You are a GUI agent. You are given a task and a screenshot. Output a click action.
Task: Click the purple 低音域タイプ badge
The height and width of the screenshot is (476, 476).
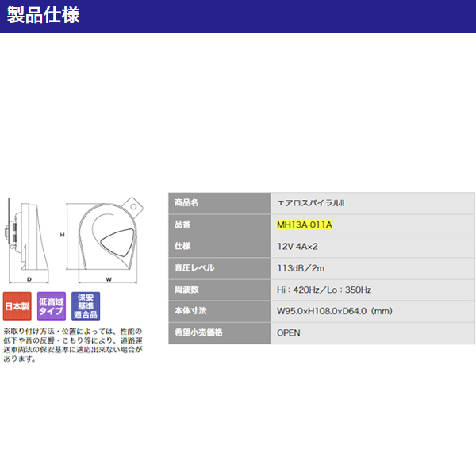tap(51, 305)
